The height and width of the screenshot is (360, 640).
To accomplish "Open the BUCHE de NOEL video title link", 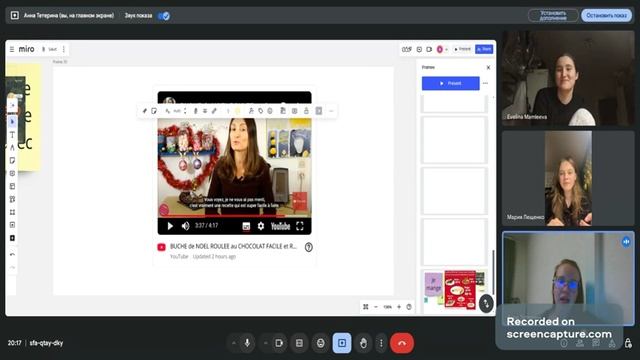I will (x=233, y=246).
